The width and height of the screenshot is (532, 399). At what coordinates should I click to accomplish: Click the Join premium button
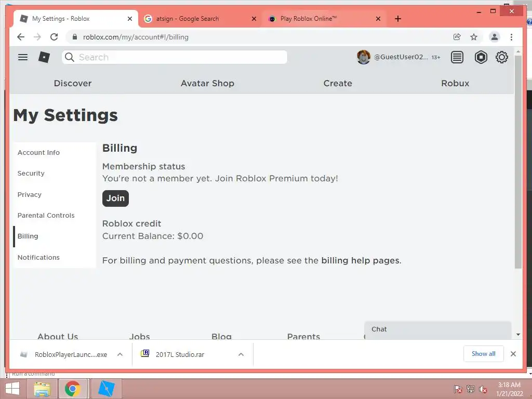click(x=115, y=198)
